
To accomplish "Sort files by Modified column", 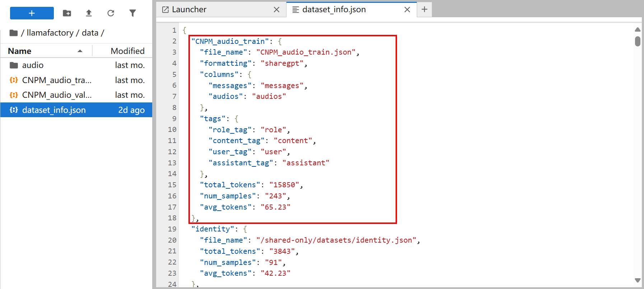I will click(127, 51).
